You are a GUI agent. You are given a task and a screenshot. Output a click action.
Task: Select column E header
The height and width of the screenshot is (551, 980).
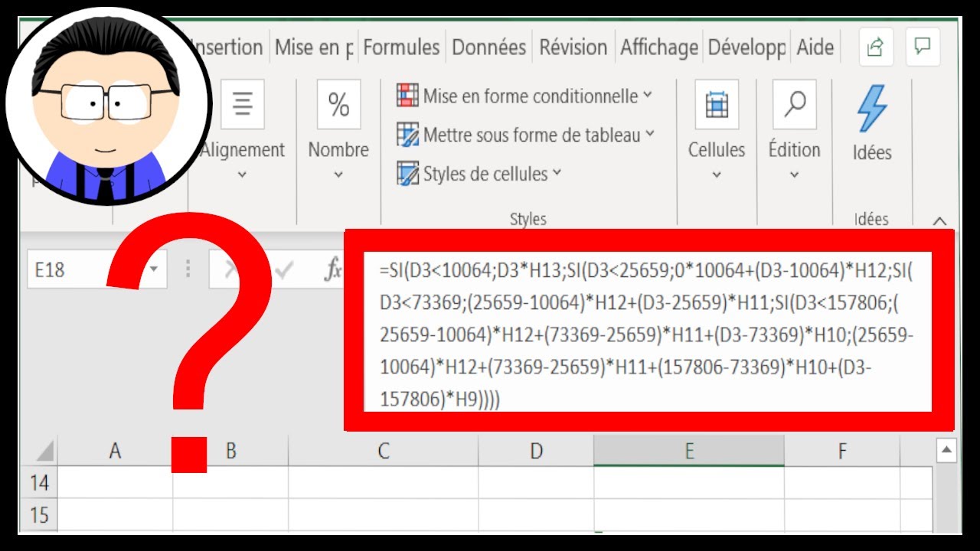689,451
